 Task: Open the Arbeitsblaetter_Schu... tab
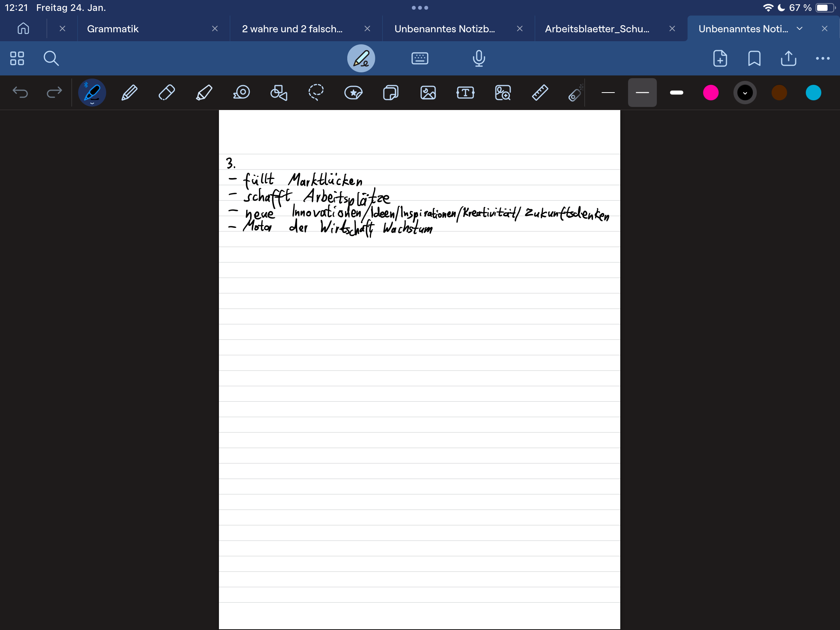[597, 29]
